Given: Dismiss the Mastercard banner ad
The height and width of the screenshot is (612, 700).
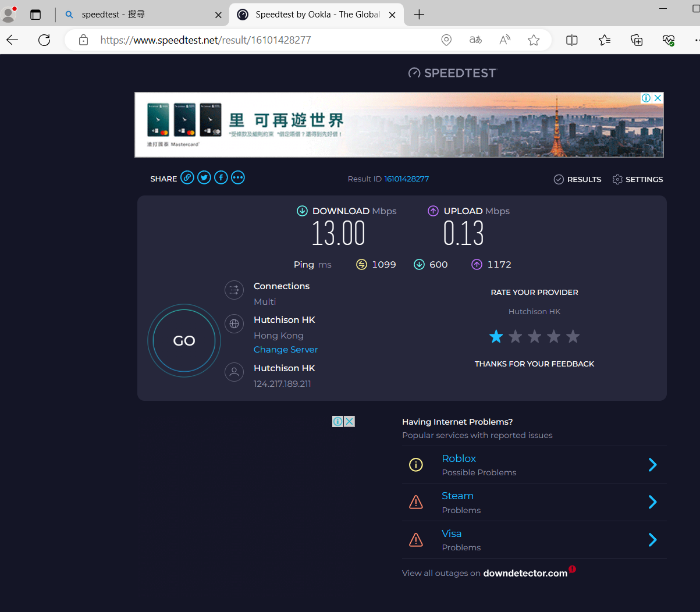Looking at the screenshot, I should coord(657,97).
